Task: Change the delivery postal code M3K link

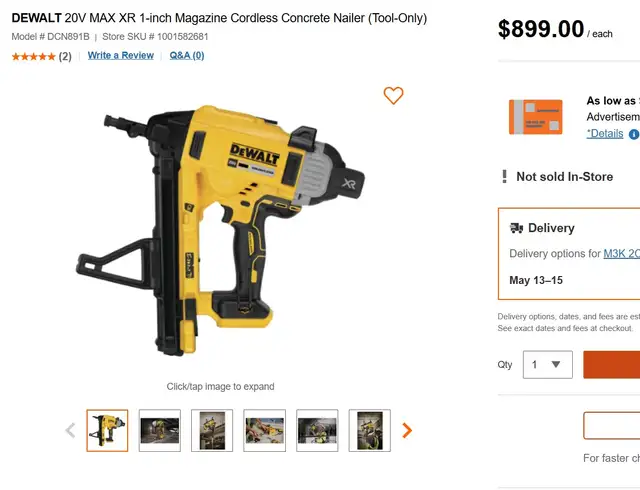Action: [622, 254]
